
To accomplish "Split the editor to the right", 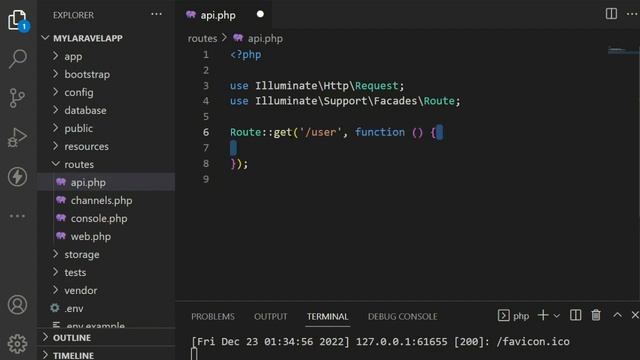I will click(x=611, y=14).
